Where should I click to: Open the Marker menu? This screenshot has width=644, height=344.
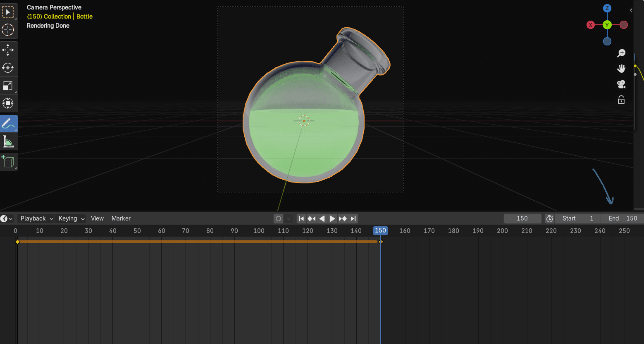[121, 218]
